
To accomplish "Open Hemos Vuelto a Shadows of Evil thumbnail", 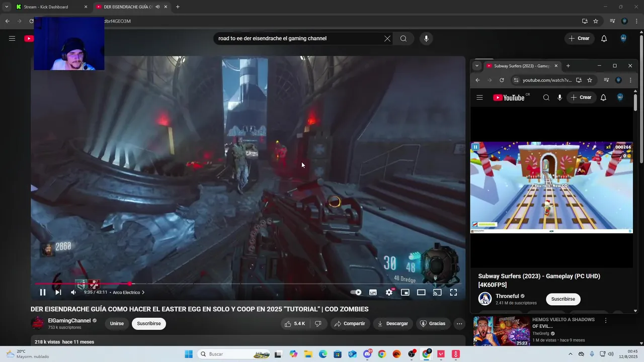I will (501, 331).
